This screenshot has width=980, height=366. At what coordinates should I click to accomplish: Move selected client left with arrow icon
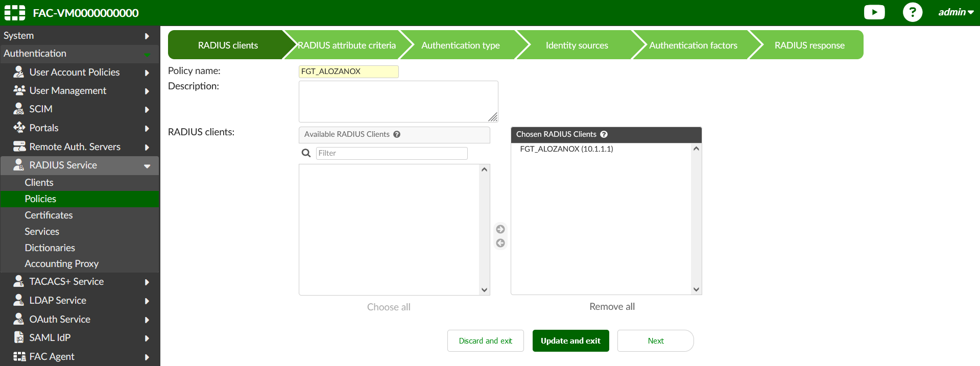click(x=500, y=243)
